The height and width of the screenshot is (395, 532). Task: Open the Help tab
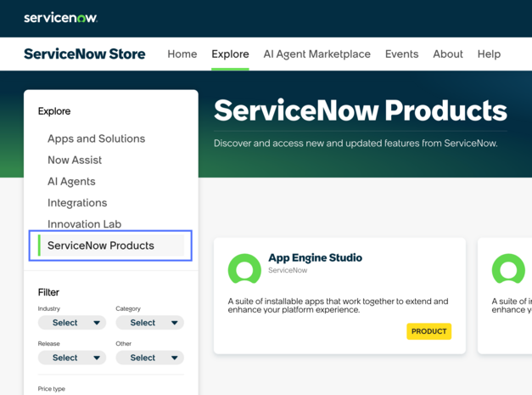pyautogui.click(x=489, y=54)
